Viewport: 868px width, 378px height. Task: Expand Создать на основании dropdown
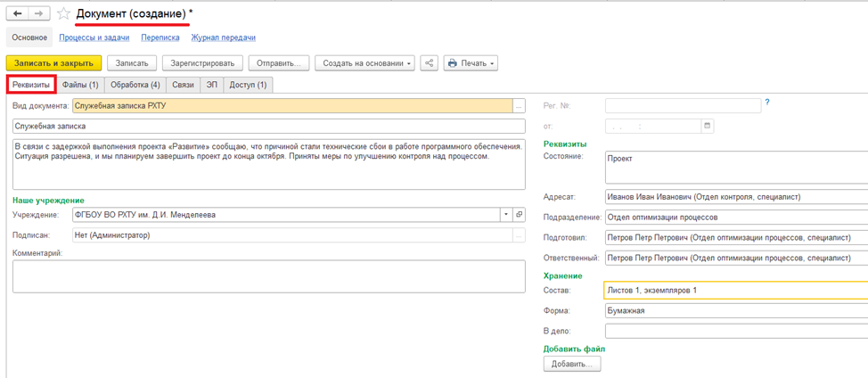click(365, 63)
